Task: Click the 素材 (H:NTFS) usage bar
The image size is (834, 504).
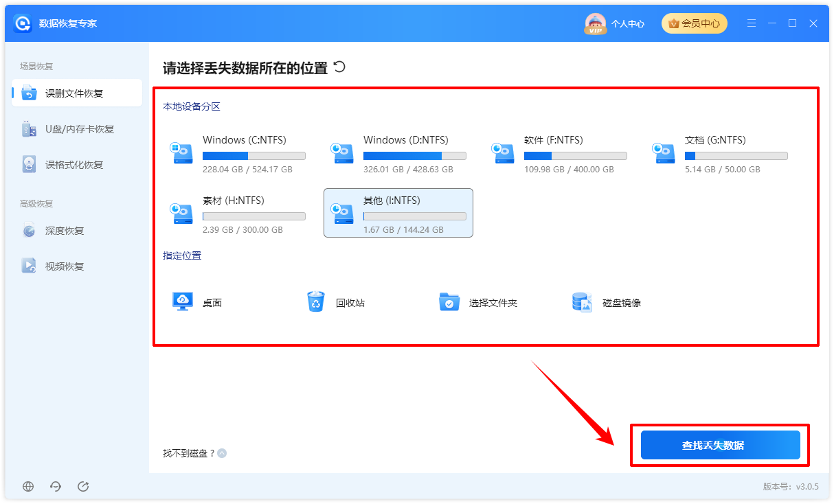Action: (x=254, y=216)
